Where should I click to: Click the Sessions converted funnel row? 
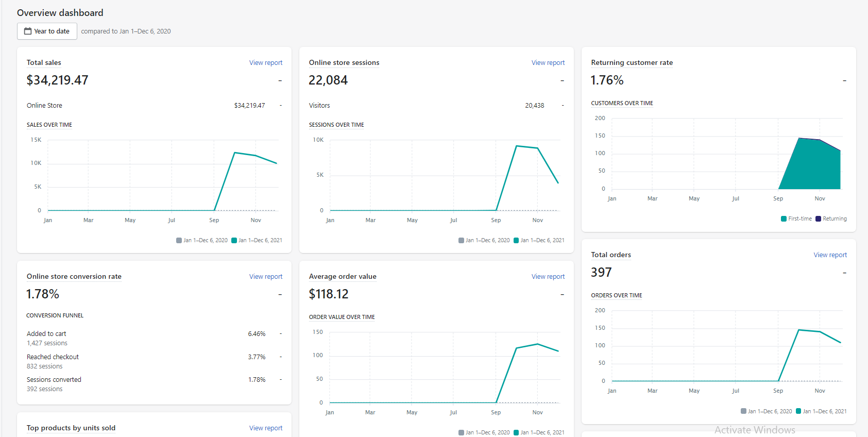pos(155,384)
